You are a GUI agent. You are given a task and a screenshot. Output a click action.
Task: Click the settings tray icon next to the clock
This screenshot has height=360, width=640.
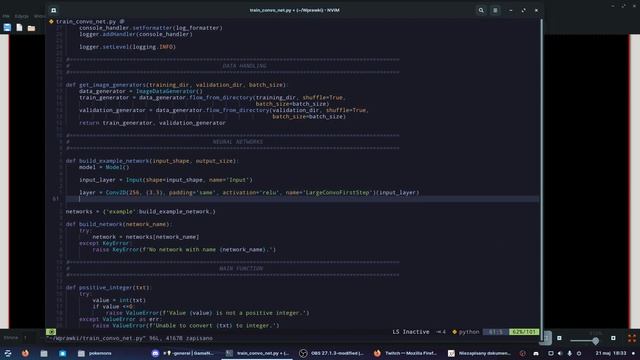pyautogui.click(x=579, y=353)
